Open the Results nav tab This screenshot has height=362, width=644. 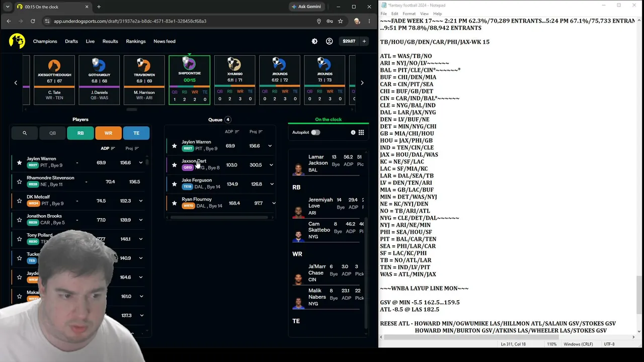pyautogui.click(x=110, y=41)
